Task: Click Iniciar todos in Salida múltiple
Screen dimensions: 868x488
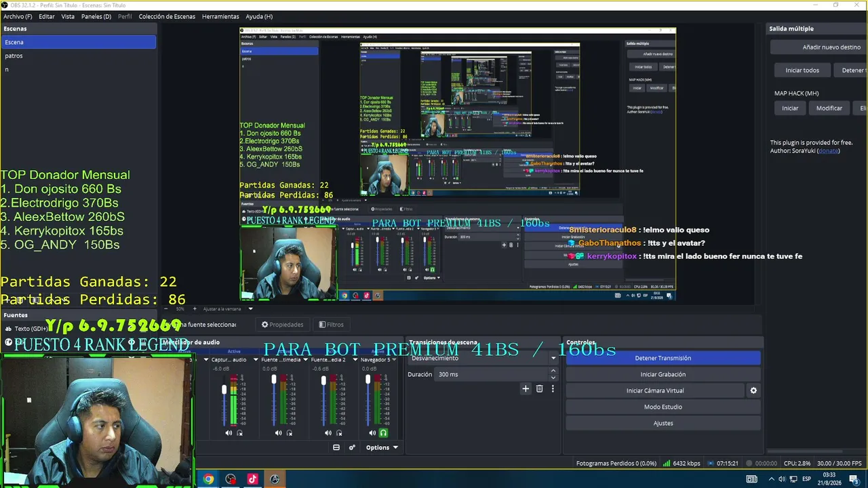Action: (x=802, y=70)
